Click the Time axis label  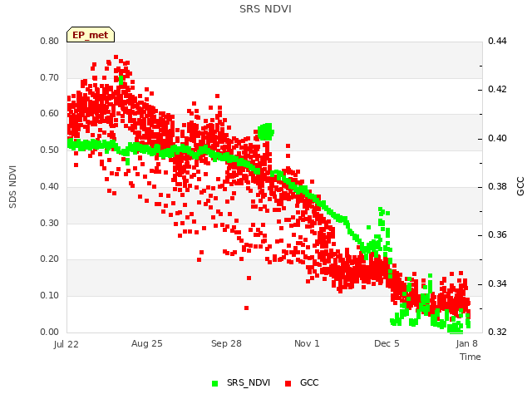click(x=470, y=357)
